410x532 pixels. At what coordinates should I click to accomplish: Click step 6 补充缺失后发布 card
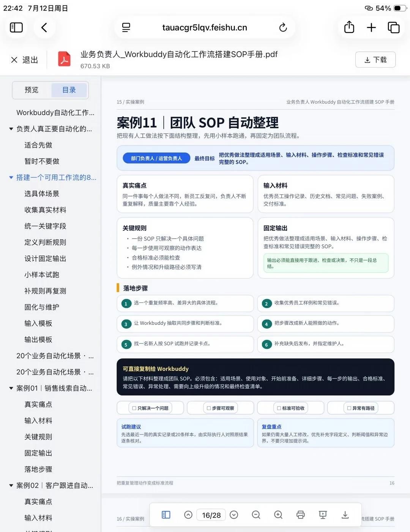click(326, 344)
